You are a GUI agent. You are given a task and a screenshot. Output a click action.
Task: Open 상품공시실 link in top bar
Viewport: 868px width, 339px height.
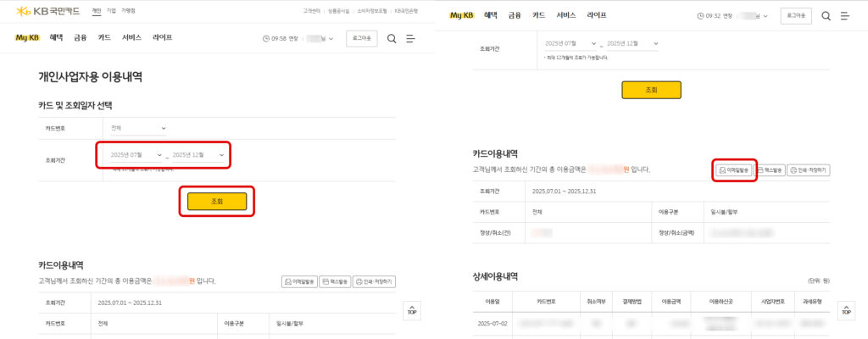click(339, 11)
